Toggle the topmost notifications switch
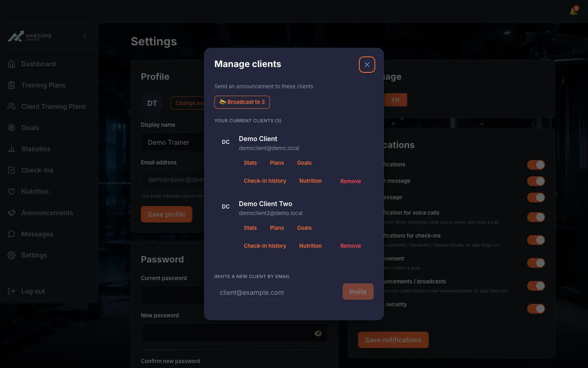The image size is (588, 368). (536, 165)
